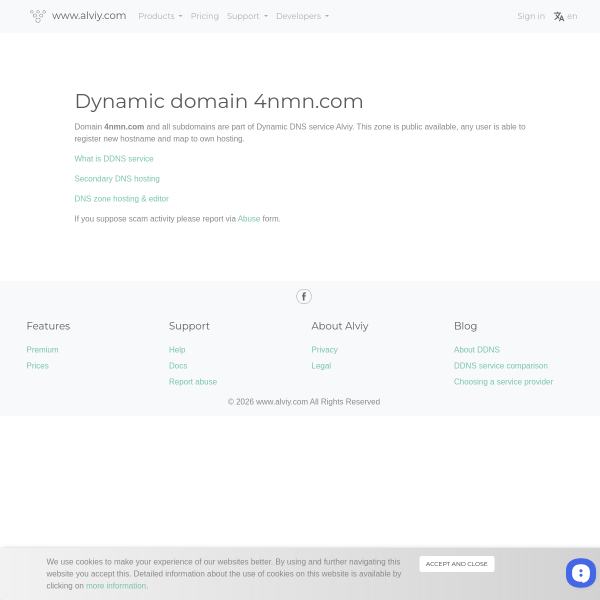Viewport: 600px width, 600px height.
Task: Open the chat widget icon
Action: [580, 573]
